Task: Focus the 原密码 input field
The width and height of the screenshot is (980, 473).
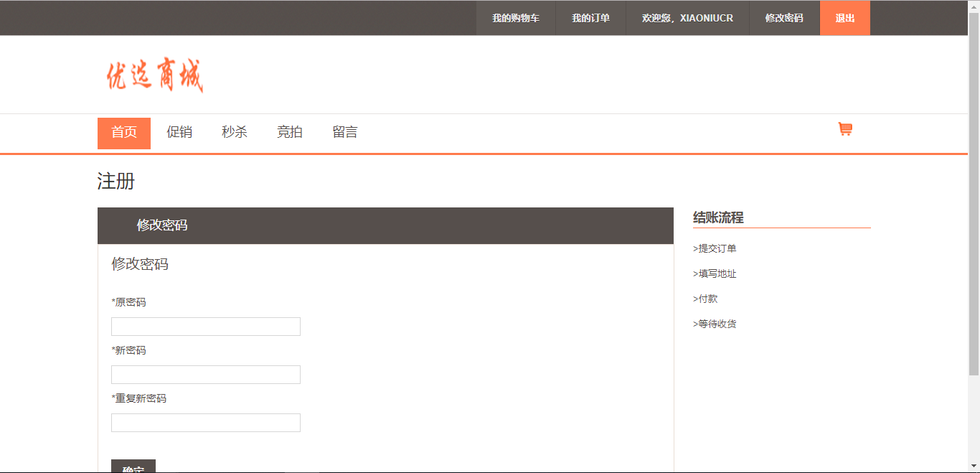Action: 206,327
